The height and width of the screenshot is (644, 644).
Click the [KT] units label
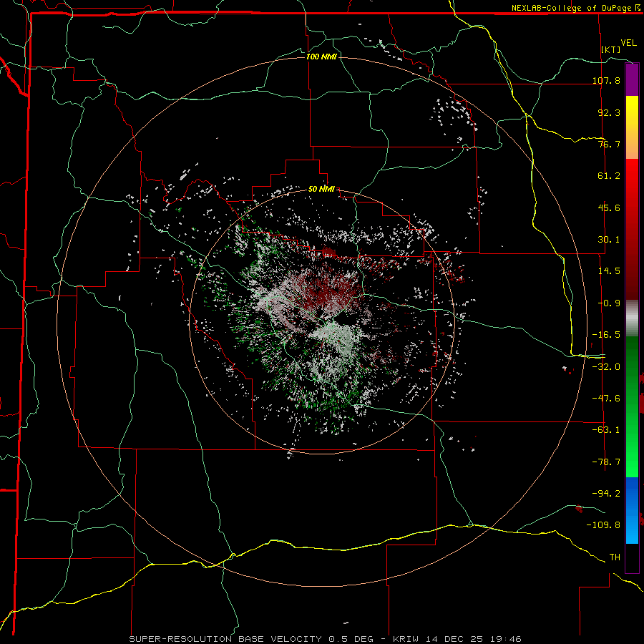(x=611, y=49)
